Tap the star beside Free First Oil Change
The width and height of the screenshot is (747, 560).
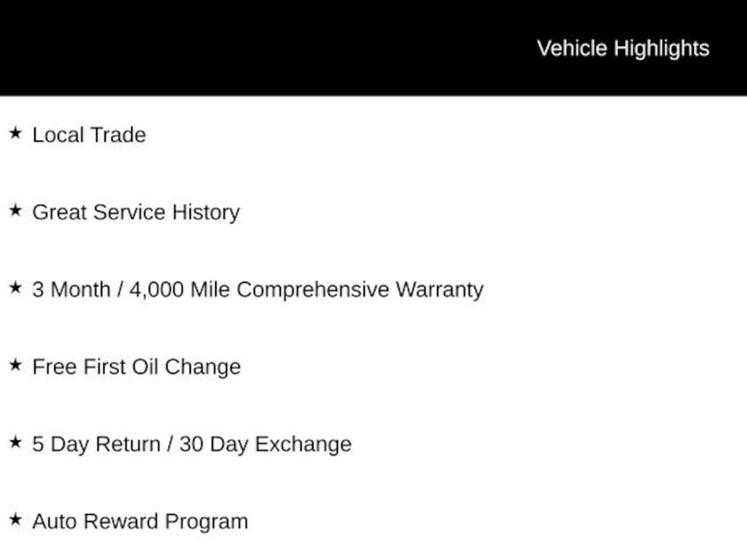(x=15, y=365)
